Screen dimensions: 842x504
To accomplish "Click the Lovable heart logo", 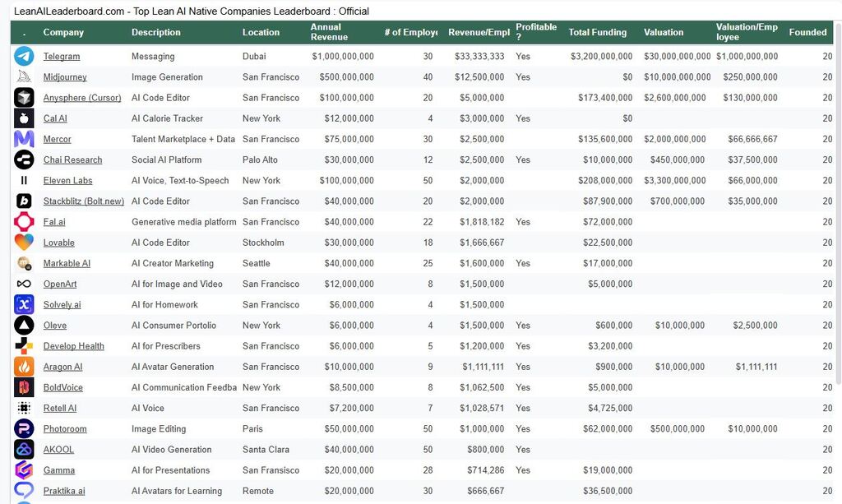I will (24, 242).
